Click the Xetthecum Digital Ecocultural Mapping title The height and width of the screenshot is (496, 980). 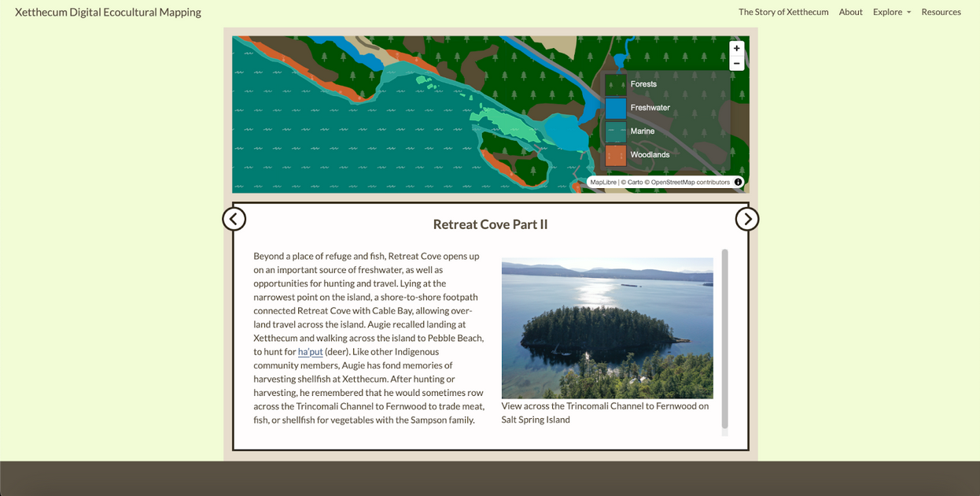pyautogui.click(x=108, y=12)
